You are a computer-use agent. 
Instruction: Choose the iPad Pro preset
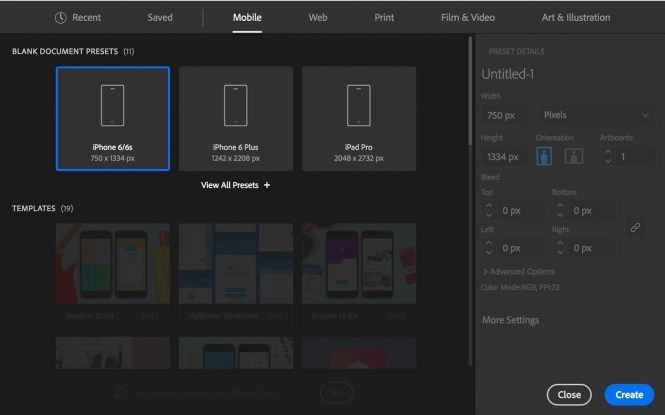pos(359,119)
